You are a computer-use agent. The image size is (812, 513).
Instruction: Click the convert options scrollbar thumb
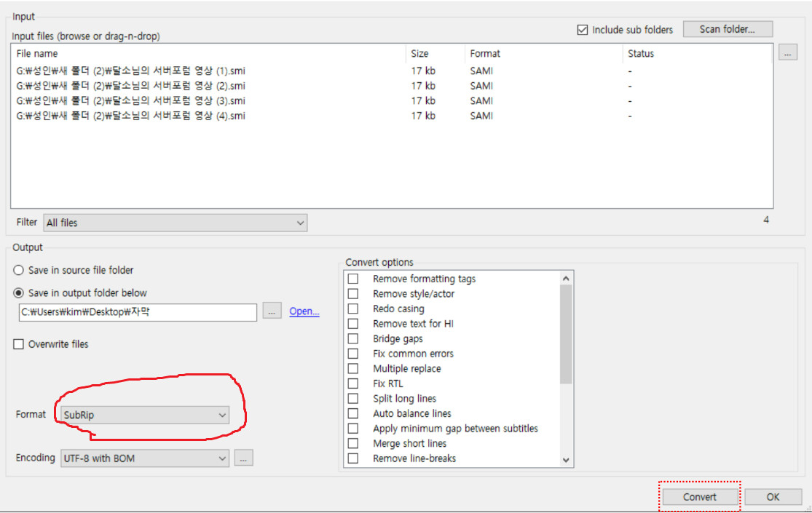(566, 335)
